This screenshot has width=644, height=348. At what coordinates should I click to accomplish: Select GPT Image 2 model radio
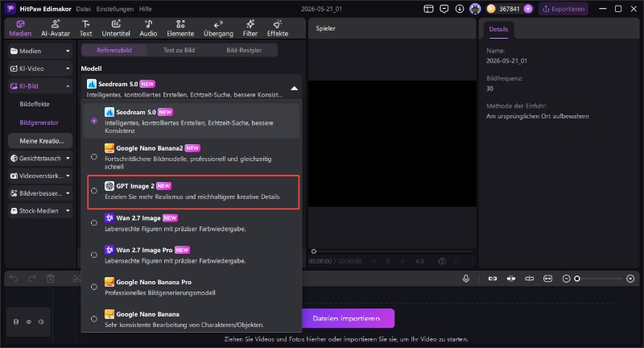(94, 191)
